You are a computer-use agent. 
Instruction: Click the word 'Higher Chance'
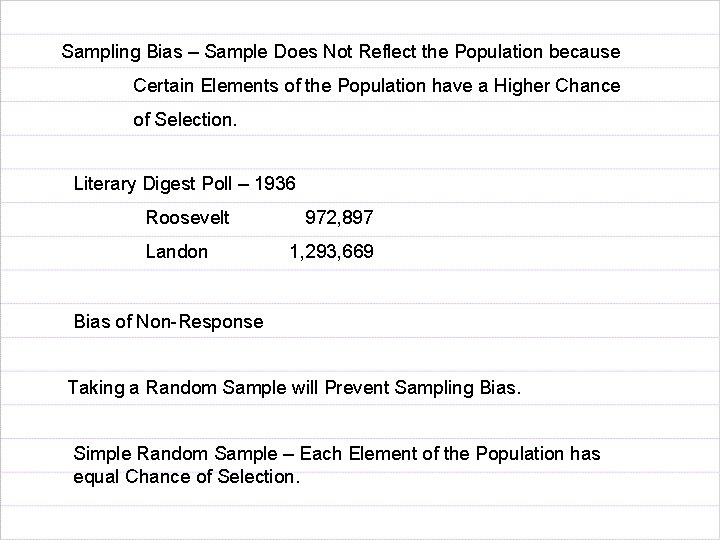557,86
